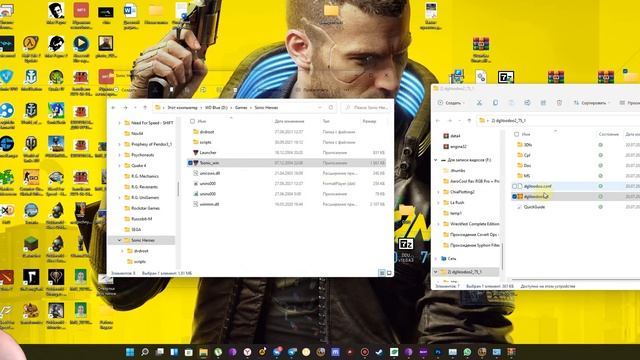The image size is (640, 360).
Task: Click Cut icon in dgVoodoo window toolbar
Action: 479,103
